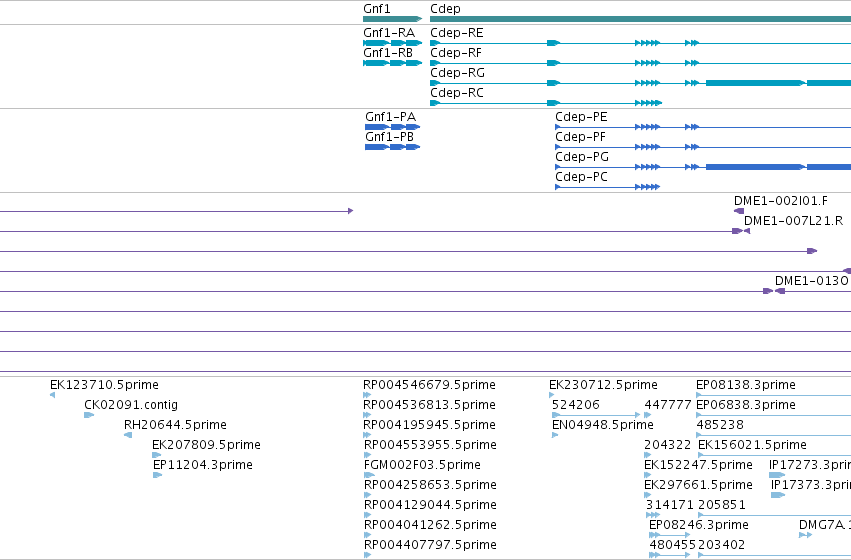Viewport: 851px width, 560px height.
Task: Click the EK297661.5prime label
Action: click(698, 485)
